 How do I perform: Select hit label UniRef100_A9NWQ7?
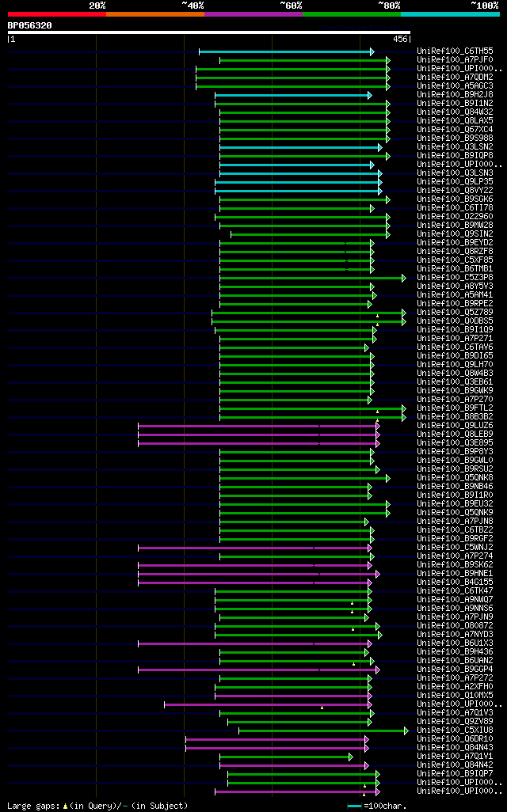pos(456,600)
